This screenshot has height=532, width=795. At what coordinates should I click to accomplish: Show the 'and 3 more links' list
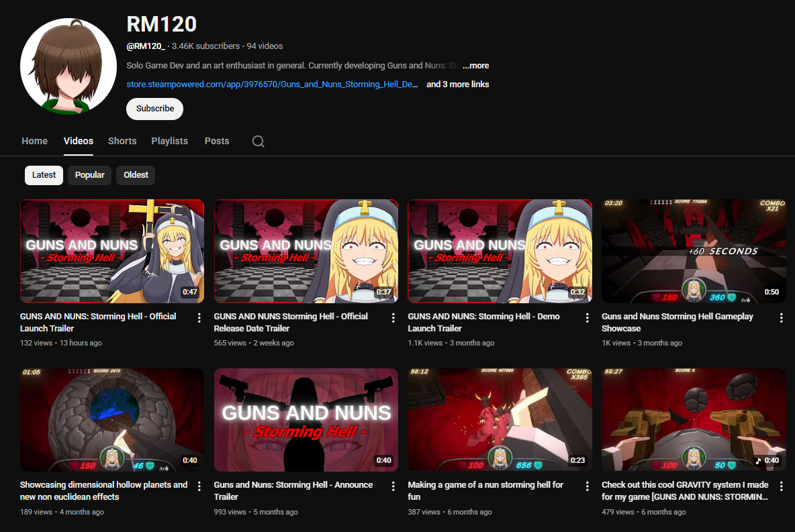(457, 84)
